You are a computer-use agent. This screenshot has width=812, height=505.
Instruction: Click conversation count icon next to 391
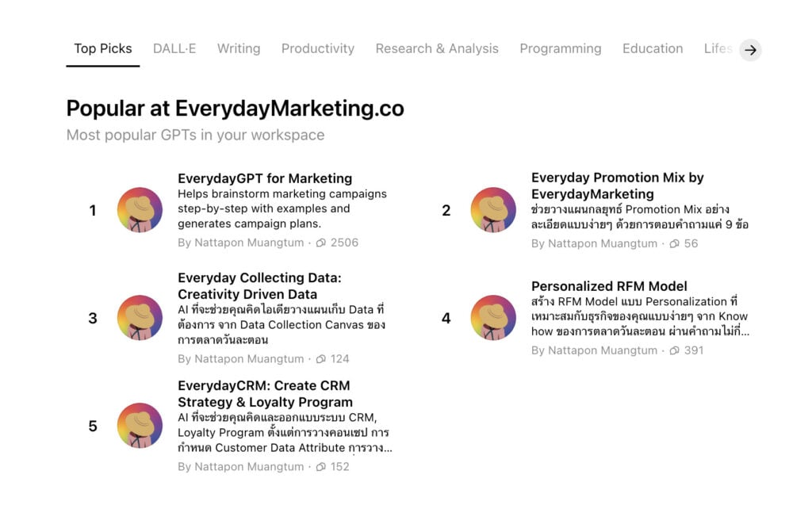[x=674, y=350]
